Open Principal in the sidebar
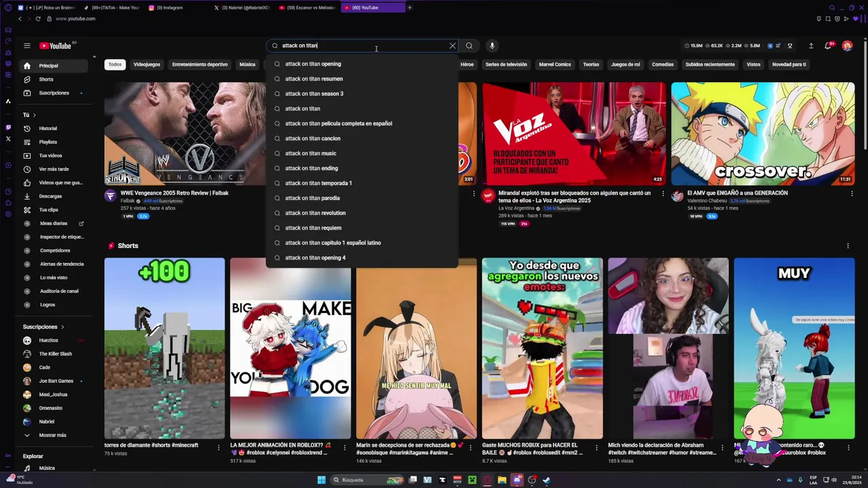The height and width of the screenshot is (488, 868). [54, 66]
